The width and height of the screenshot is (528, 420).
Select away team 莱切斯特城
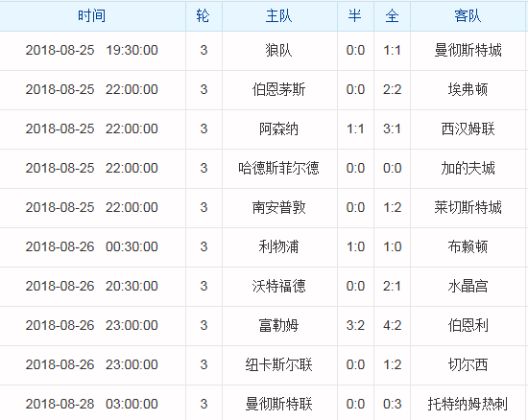point(468,208)
